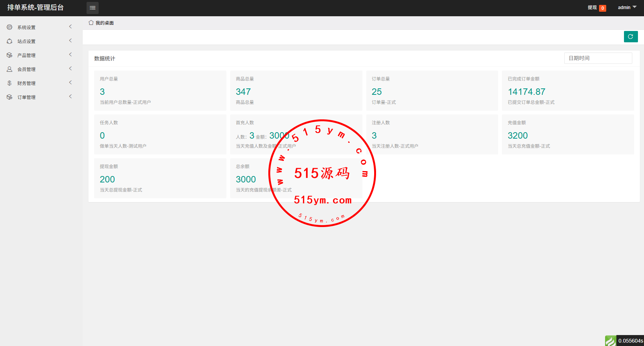Click the dollar icon beside 财务管理
Image resolution: width=644 pixels, height=346 pixels.
[x=9, y=83]
